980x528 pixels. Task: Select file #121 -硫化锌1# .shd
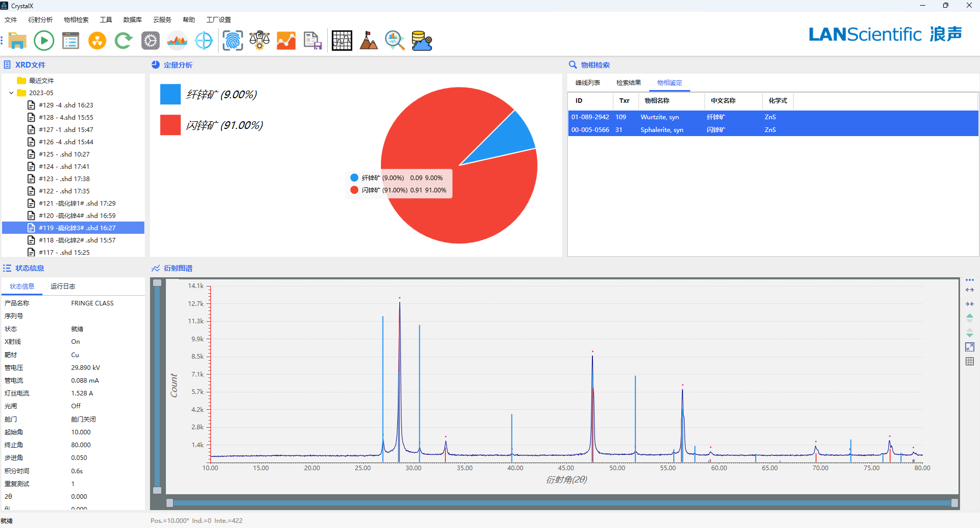tap(77, 203)
